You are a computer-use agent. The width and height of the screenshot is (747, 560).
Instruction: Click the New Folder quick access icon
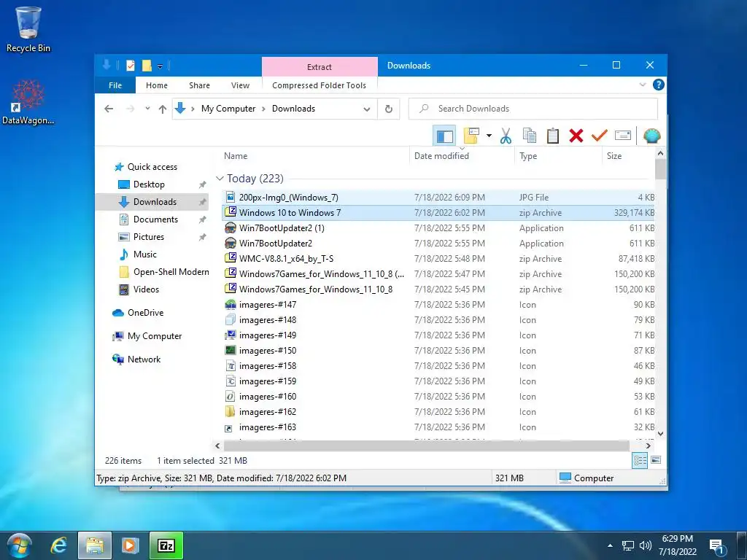point(147,66)
